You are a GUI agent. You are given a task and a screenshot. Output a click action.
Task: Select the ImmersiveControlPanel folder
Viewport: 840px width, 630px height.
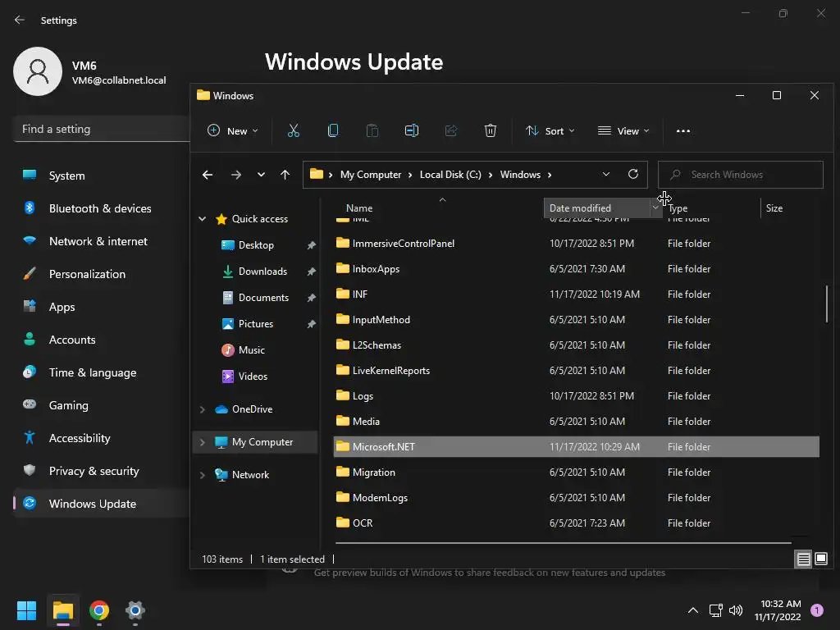click(x=576, y=243)
